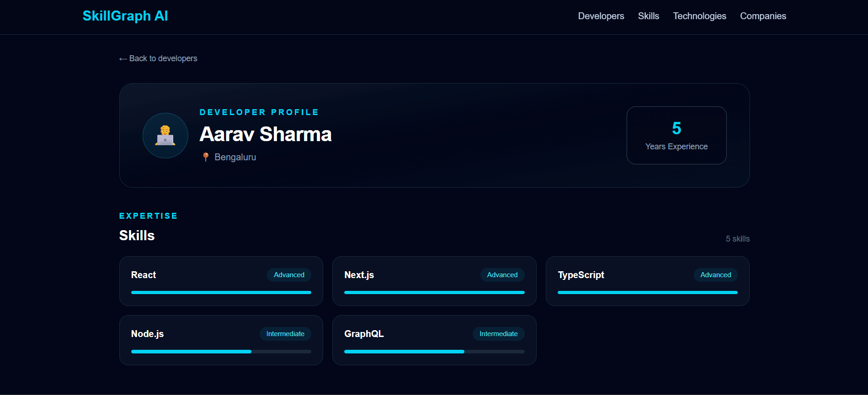Click the Advanced badge on the Next.js card
This screenshot has height=395, width=868.
click(502, 275)
